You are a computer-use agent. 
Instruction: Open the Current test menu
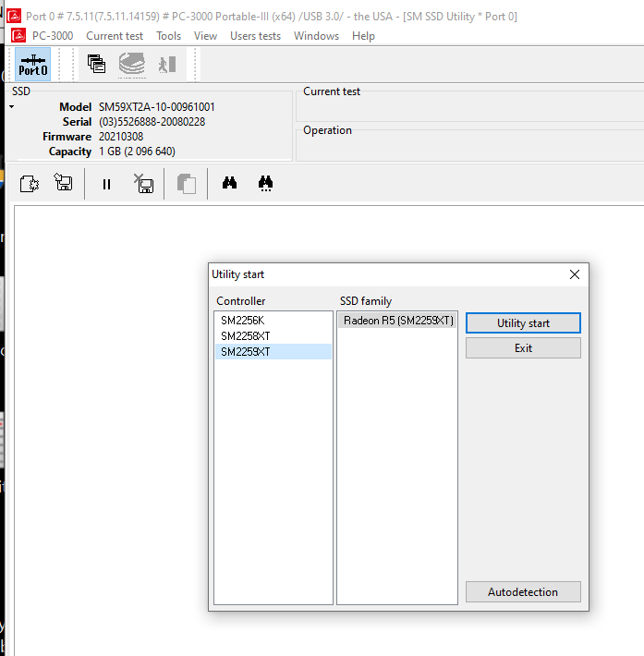point(115,36)
